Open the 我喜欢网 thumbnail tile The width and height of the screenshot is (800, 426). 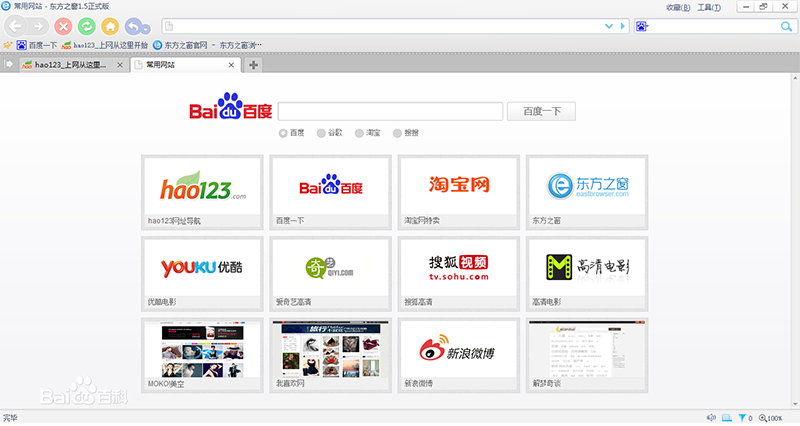point(331,355)
